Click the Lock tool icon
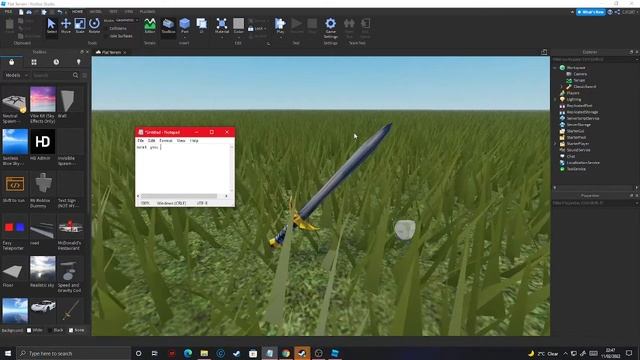The width and height of the screenshot is (640, 360). pos(251,29)
